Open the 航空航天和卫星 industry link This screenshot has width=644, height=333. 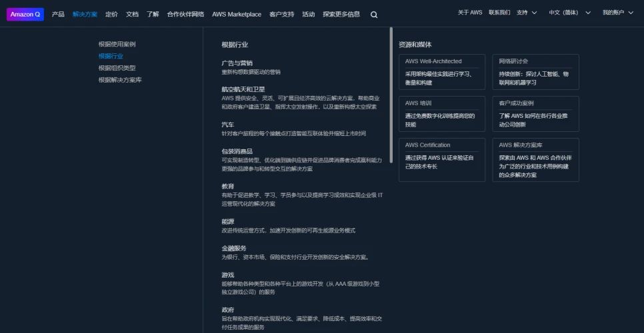tap(243, 89)
